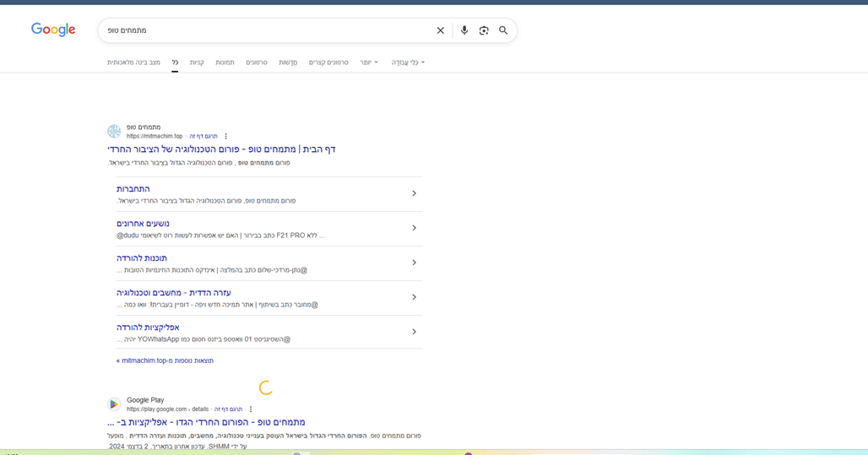Start voice search with the microphone icon
This screenshot has width=868, height=455.
click(x=464, y=30)
